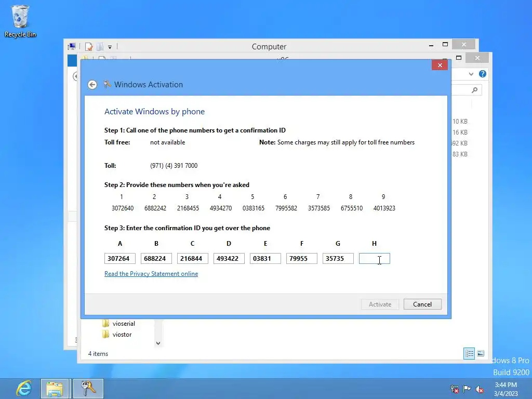Image resolution: width=532 pixels, height=399 pixels.
Task: Expand the ribbon chevron in Explorer window
Action: coord(471,74)
